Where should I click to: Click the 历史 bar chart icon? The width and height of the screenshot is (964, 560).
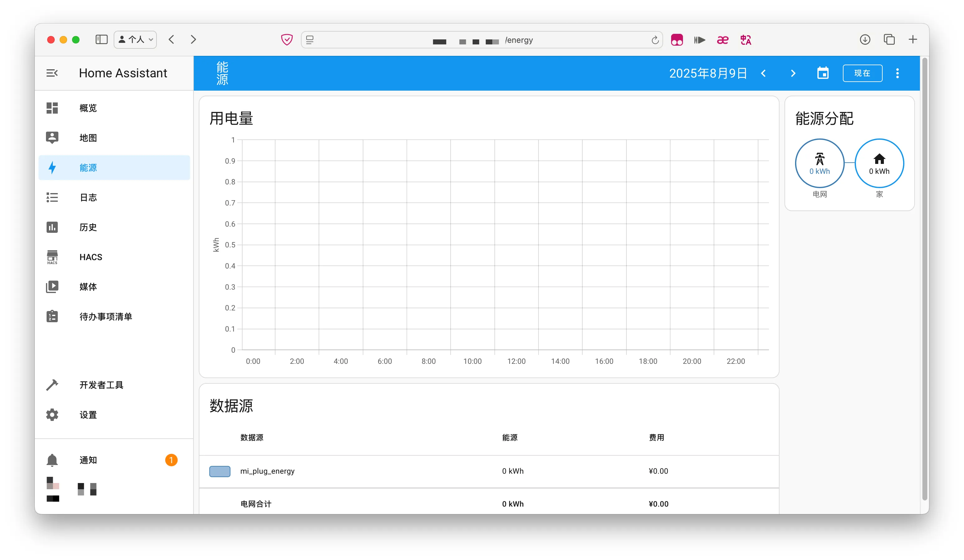point(52,228)
